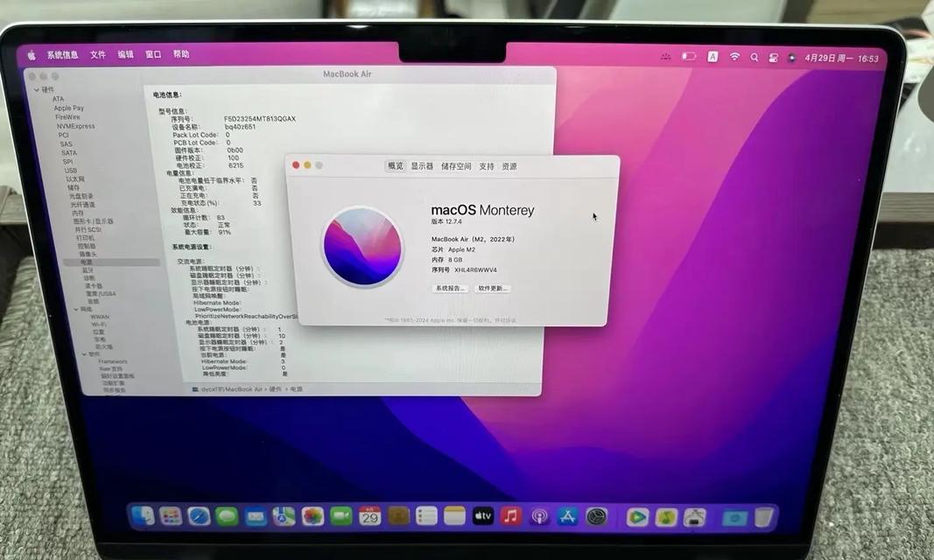
Task: Open Podcasts from the Dock
Action: tap(540, 516)
